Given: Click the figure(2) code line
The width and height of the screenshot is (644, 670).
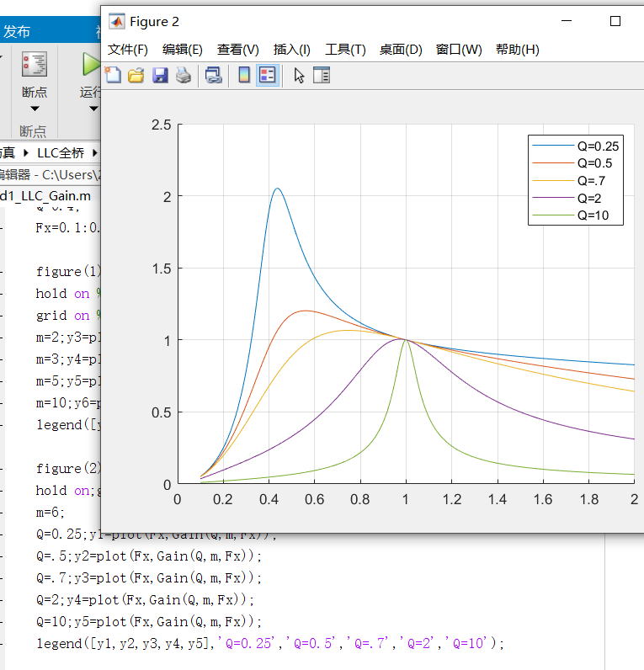Looking at the screenshot, I should pyautogui.click(x=68, y=468).
